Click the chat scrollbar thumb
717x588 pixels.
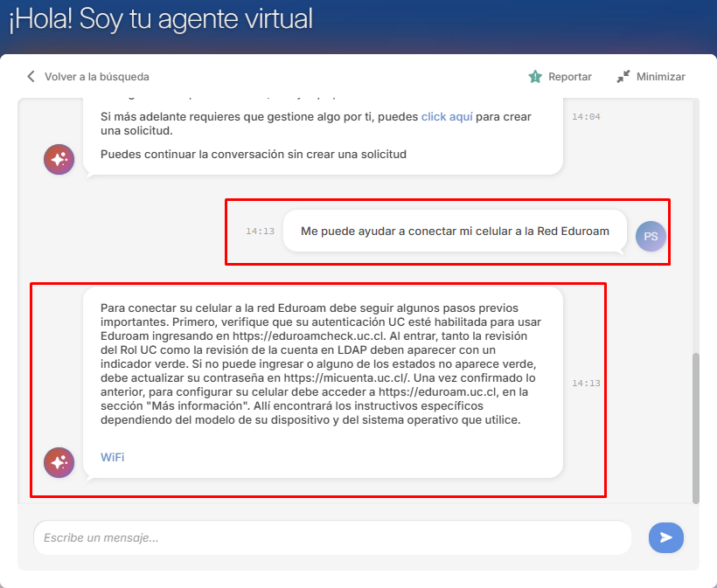point(695,428)
